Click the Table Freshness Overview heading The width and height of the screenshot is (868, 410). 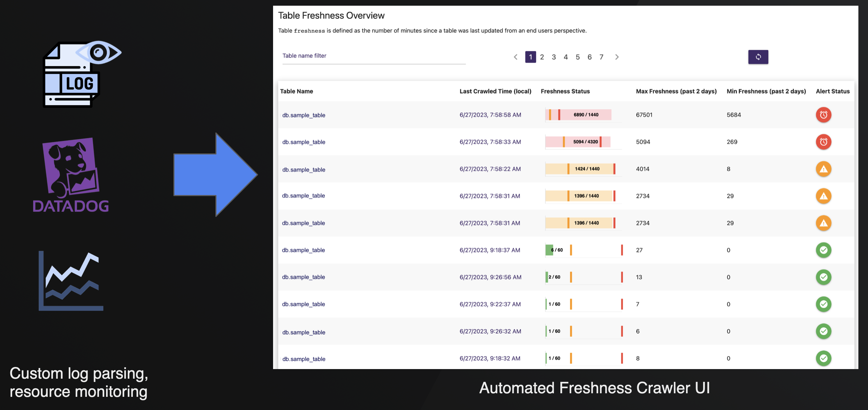tap(331, 16)
